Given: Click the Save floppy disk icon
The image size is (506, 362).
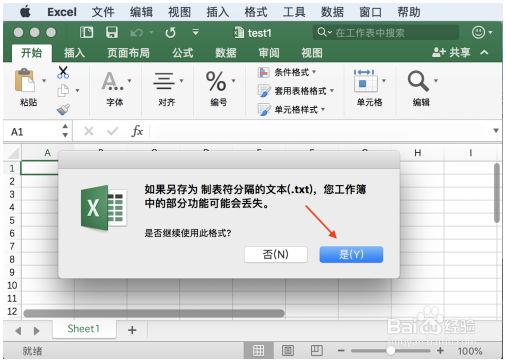Looking at the screenshot, I should click(x=112, y=32).
